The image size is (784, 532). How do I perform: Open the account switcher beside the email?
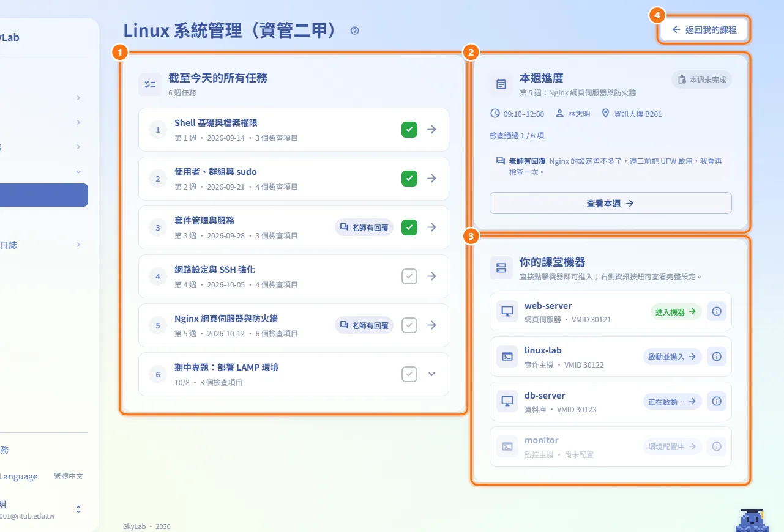pos(78,509)
